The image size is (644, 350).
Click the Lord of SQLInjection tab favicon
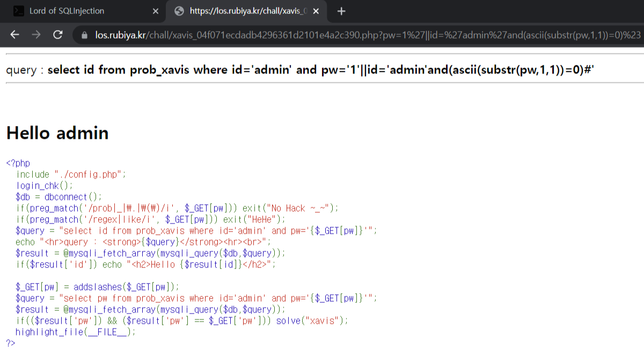[18, 11]
